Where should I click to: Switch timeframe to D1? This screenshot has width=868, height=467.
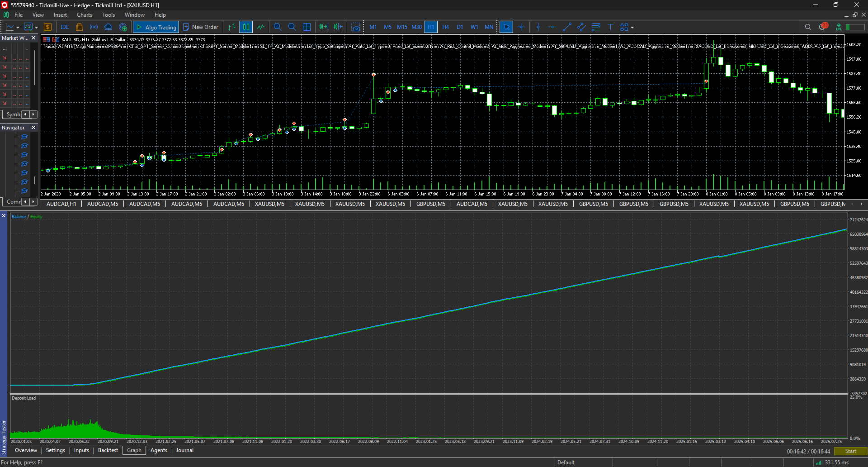coord(460,27)
